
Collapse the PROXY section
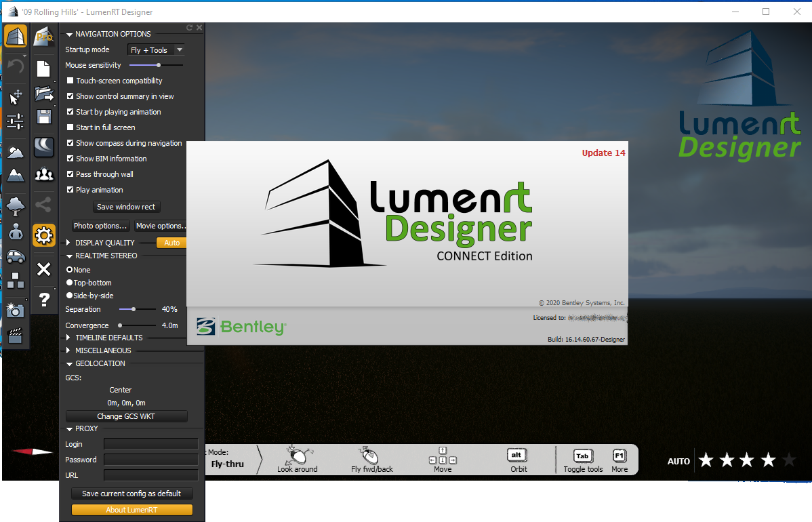coord(69,429)
